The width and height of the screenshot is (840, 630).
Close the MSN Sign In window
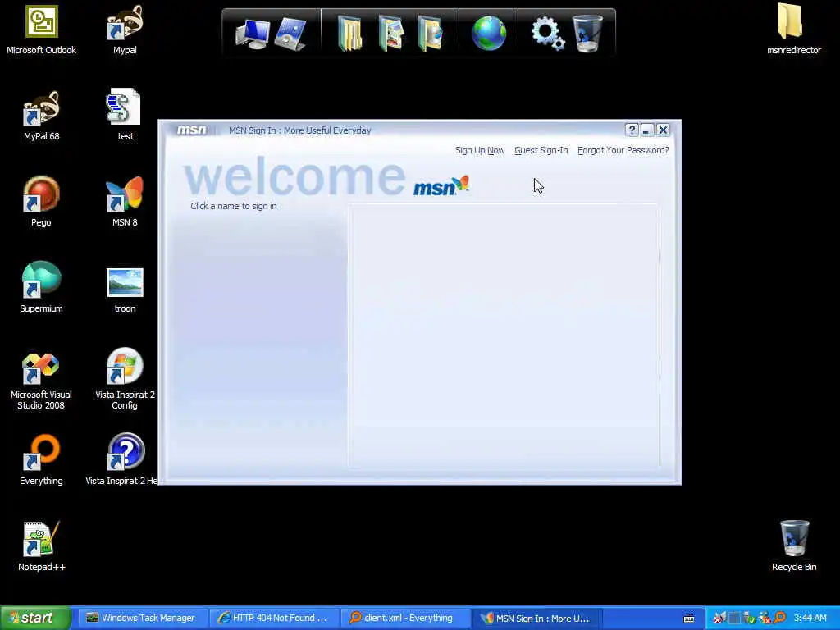coord(663,130)
